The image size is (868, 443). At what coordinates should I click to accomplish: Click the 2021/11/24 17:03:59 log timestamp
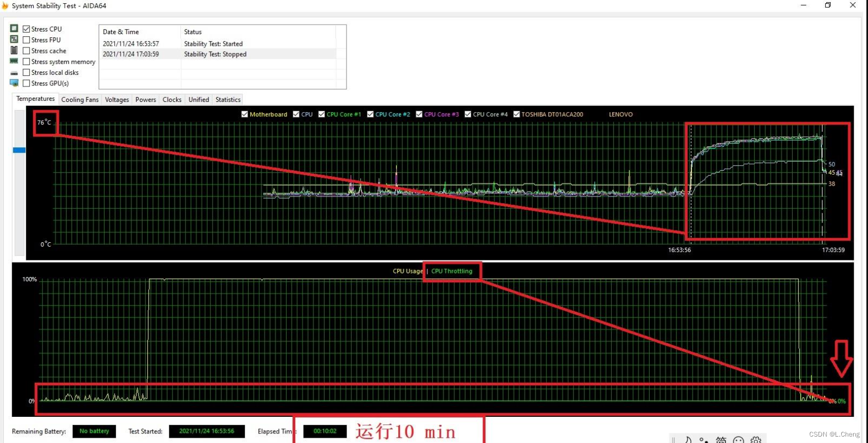[131, 54]
